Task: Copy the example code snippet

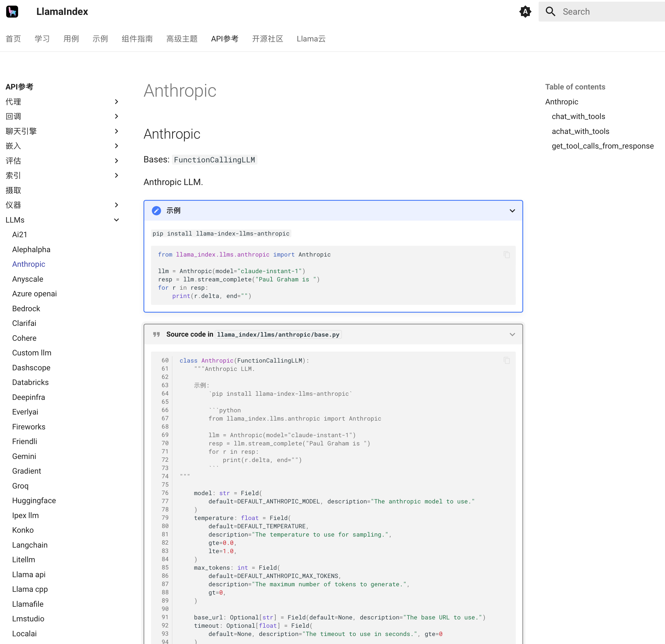Action: click(507, 255)
